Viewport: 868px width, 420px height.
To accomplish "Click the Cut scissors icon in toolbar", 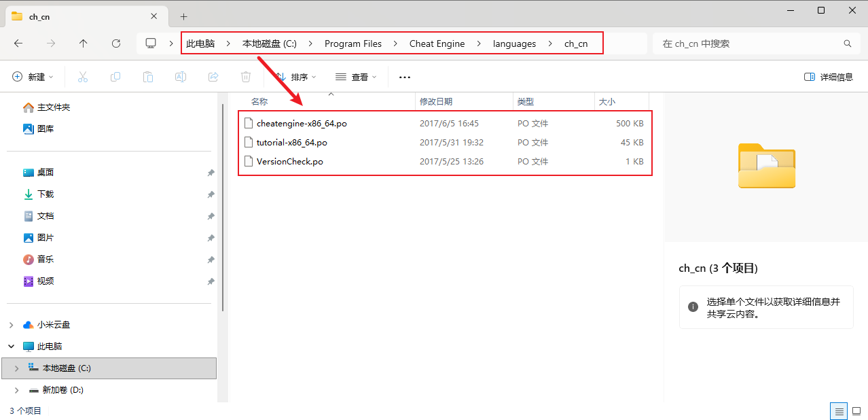I will pyautogui.click(x=83, y=77).
